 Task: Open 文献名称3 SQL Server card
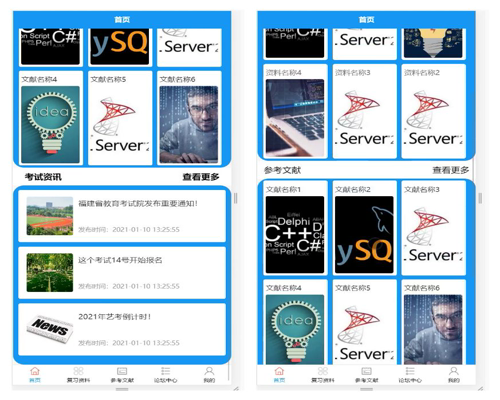click(x=434, y=228)
